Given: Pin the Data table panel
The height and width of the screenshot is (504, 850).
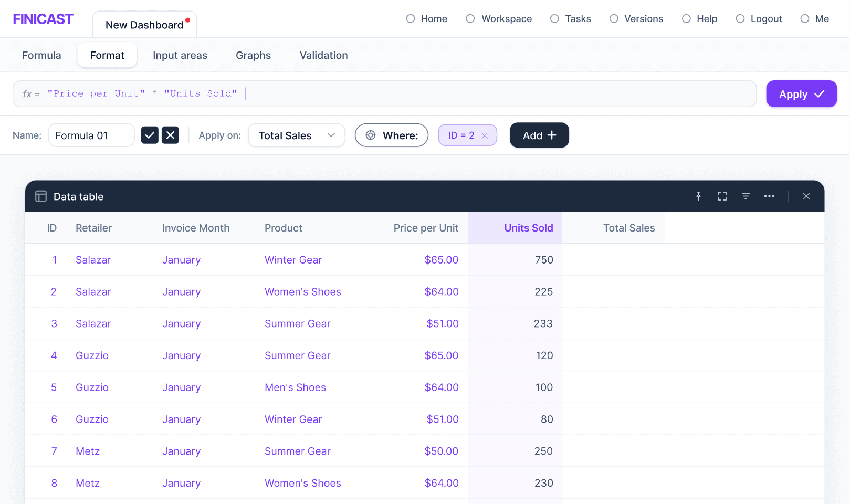Looking at the screenshot, I should 698,196.
